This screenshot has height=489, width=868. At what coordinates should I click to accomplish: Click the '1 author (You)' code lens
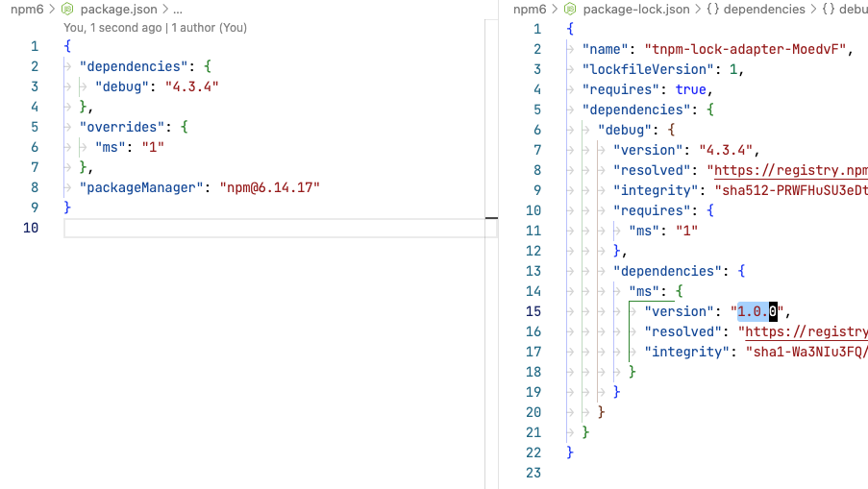click(209, 28)
